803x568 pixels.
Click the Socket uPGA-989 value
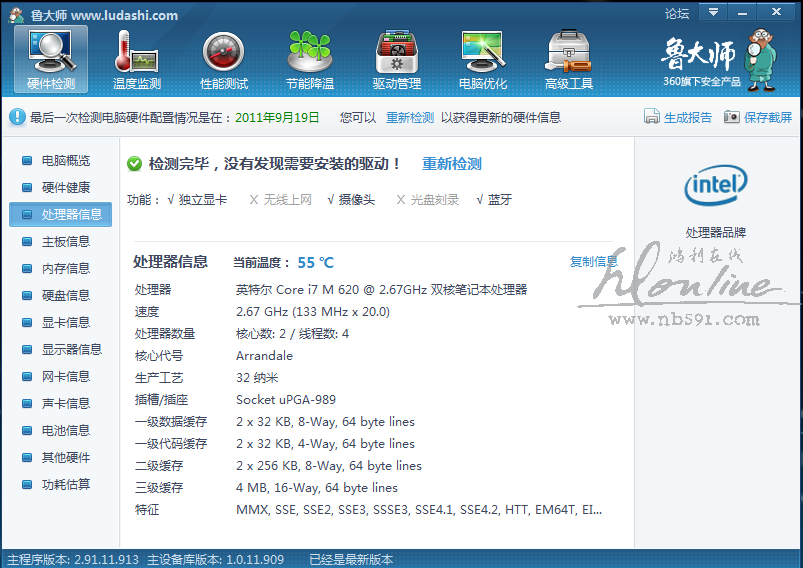point(286,399)
